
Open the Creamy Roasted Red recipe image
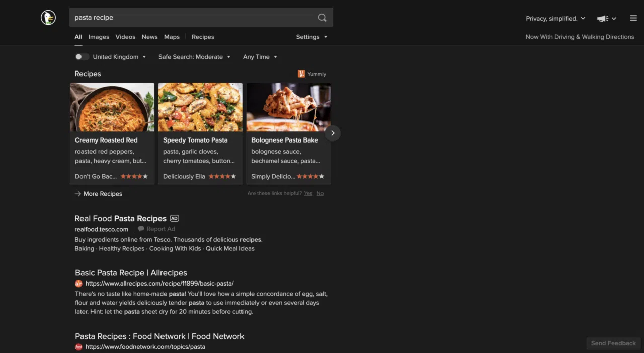click(x=112, y=107)
